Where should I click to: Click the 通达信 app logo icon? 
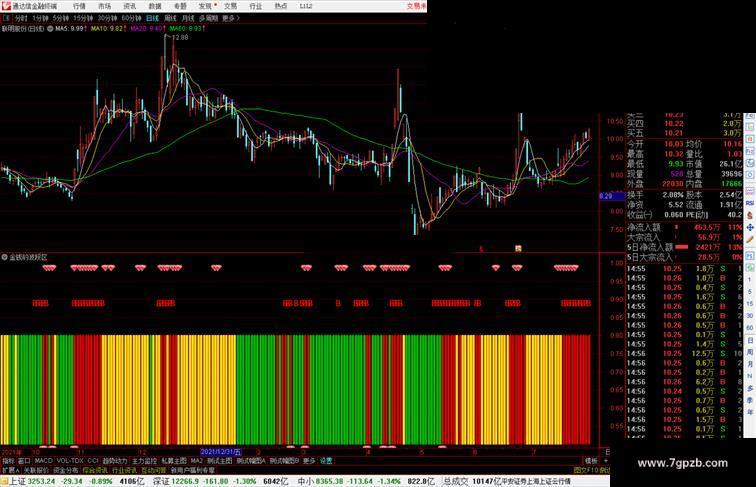6,6
